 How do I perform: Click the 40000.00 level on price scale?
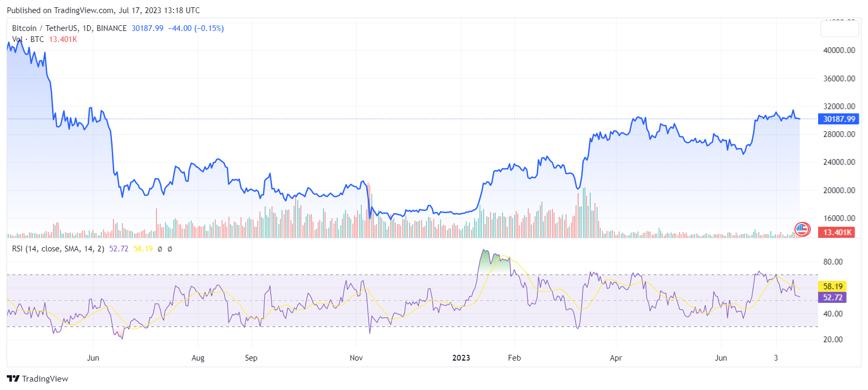click(x=839, y=50)
